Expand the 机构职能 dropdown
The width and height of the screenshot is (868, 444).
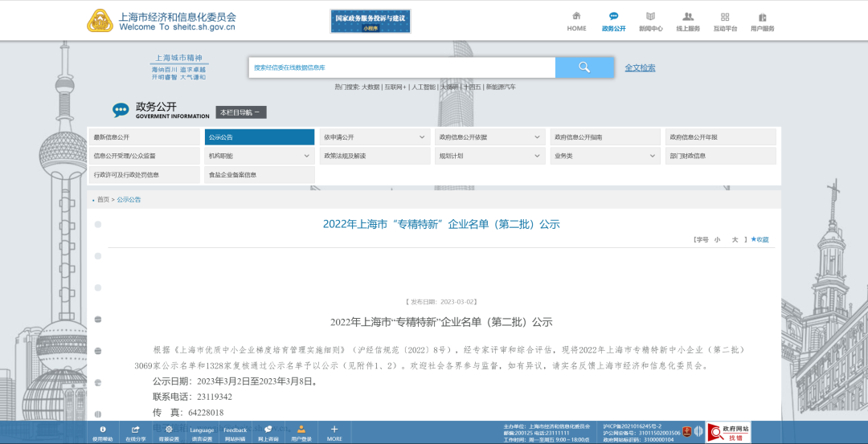pos(306,156)
